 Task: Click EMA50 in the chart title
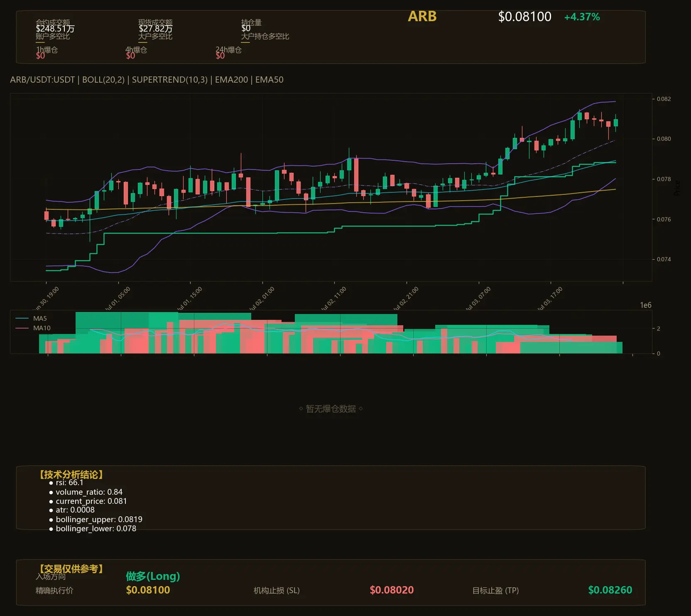click(269, 80)
